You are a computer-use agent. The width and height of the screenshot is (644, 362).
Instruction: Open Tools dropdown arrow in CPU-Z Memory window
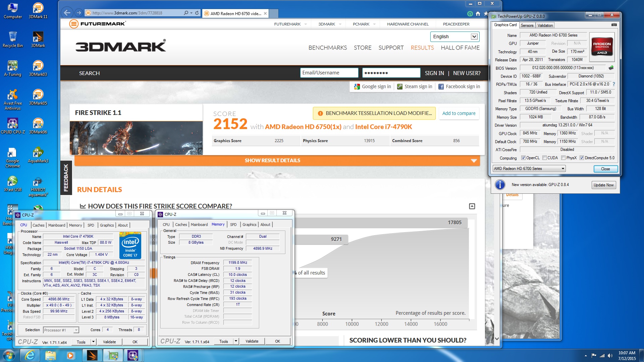click(x=236, y=341)
